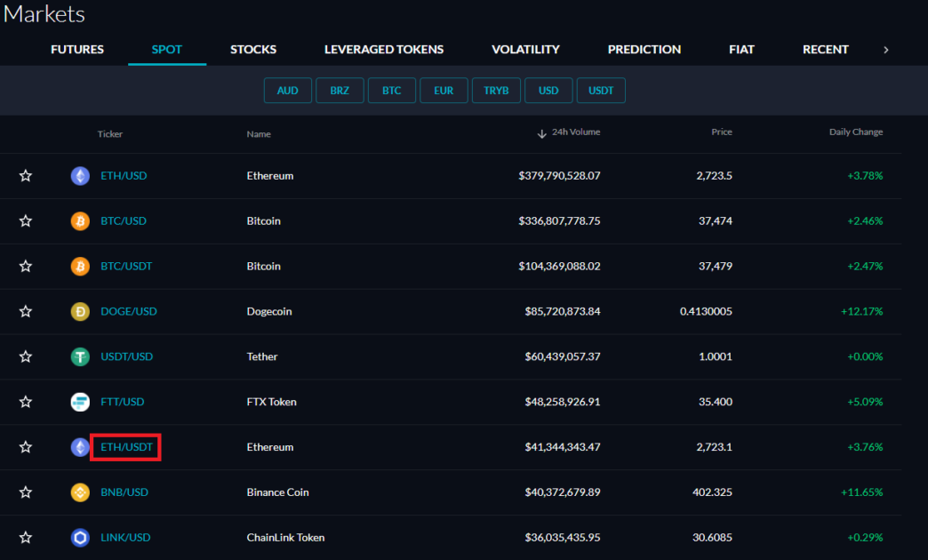Viewport: 928px width, 560px height.
Task: Select the SPOT tab
Action: click(167, 50)
